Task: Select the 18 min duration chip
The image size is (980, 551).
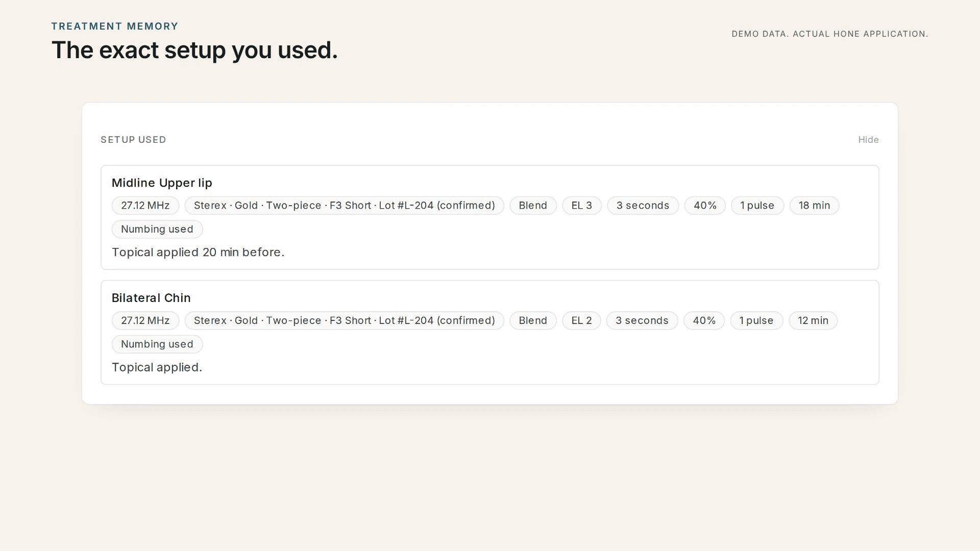Action: (814, 206)
